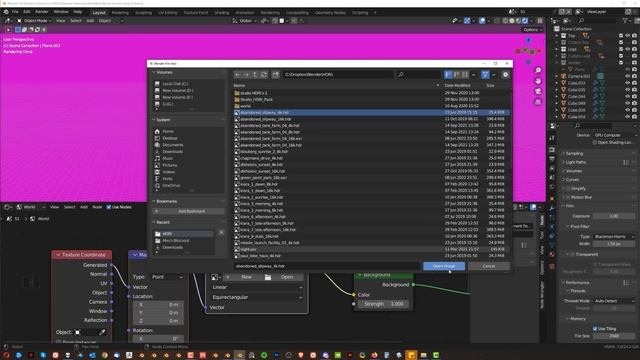640x360 pixels.
Task: Collapse the Recent section in file browser
Action: point(154,222)
